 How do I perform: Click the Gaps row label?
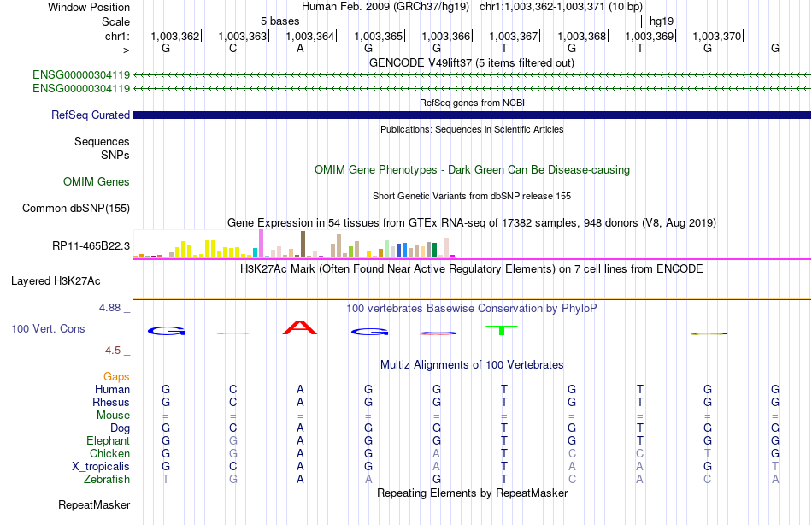pos(116,377)
